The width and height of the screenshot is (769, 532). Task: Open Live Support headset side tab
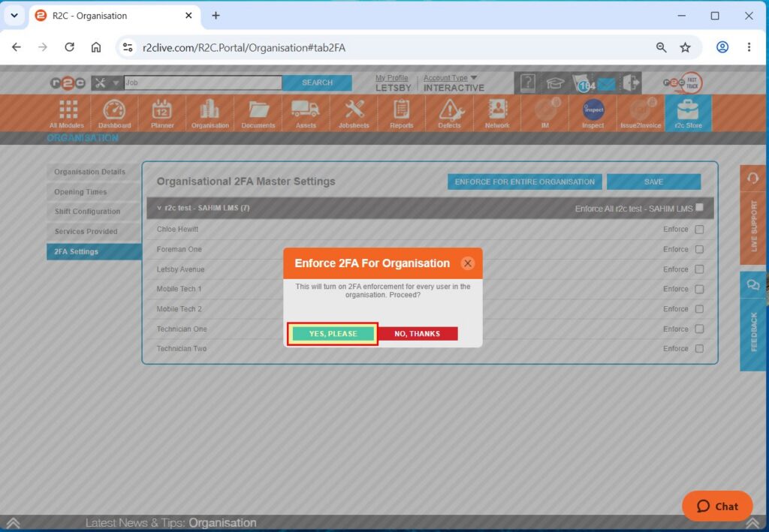752,215
